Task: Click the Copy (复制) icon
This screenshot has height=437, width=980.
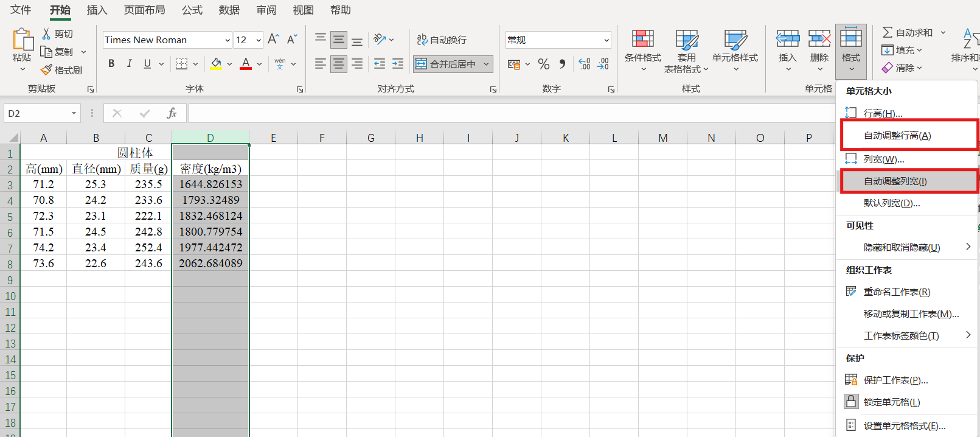Action: click(x=46, y=52)
